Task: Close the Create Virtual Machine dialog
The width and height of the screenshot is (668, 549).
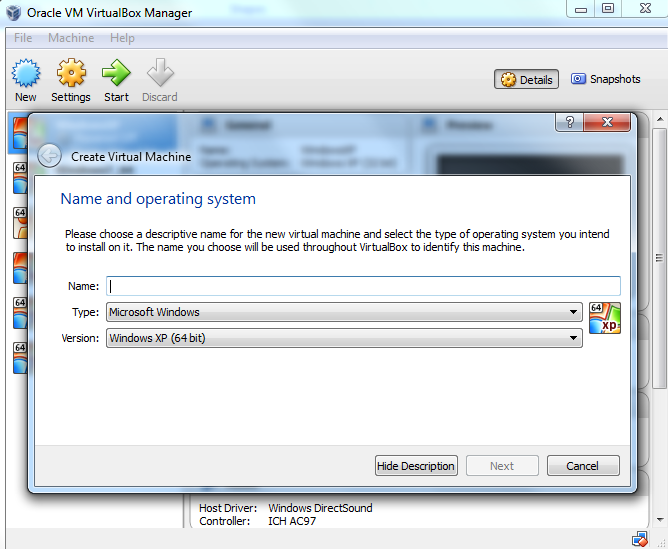Action: coord(609,122)
